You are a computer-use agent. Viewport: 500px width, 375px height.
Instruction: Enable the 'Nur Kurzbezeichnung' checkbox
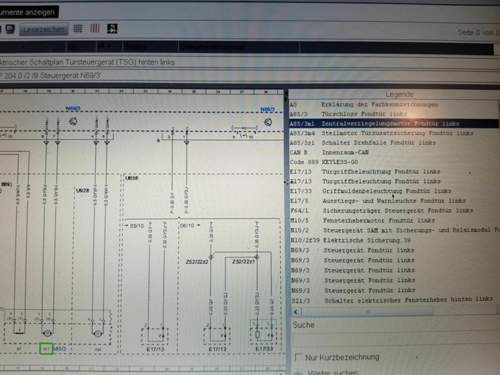pyautogui.click(x=299, y=357)
